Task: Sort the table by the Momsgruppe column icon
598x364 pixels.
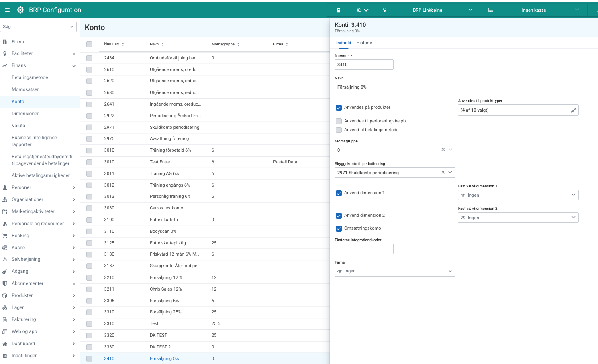Action: (238, 44)
